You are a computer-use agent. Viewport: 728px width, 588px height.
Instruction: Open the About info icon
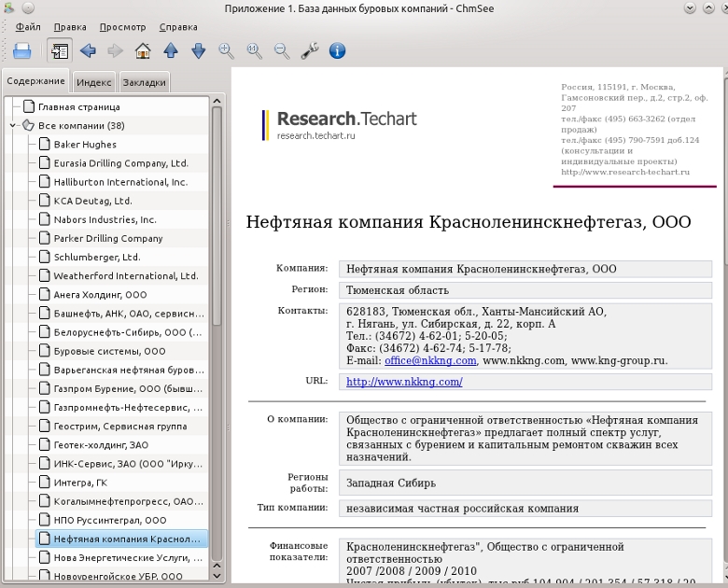(338, 50)
